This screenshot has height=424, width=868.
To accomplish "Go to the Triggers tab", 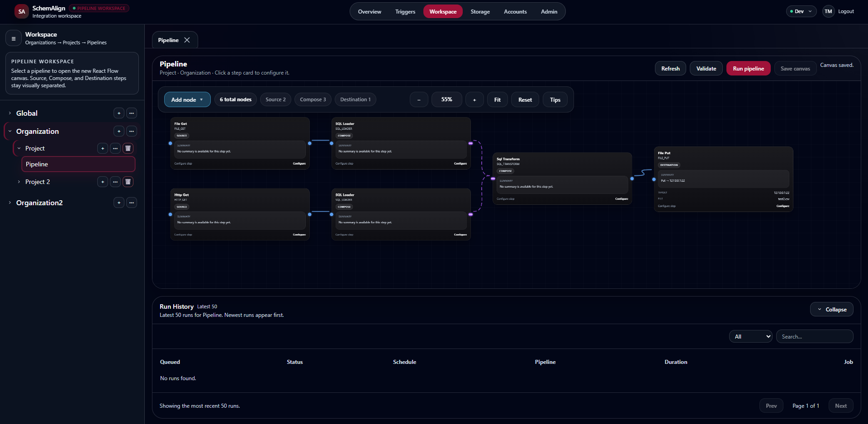I will coord(405,12).
